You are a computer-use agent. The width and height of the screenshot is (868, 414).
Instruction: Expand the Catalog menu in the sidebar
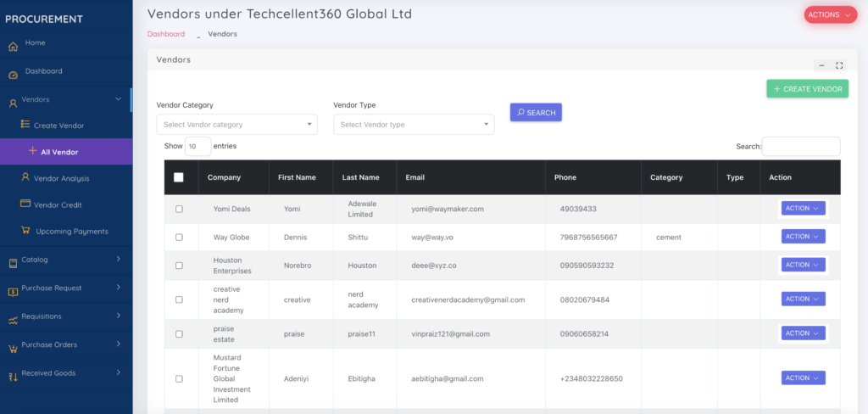tap(65, 260)
